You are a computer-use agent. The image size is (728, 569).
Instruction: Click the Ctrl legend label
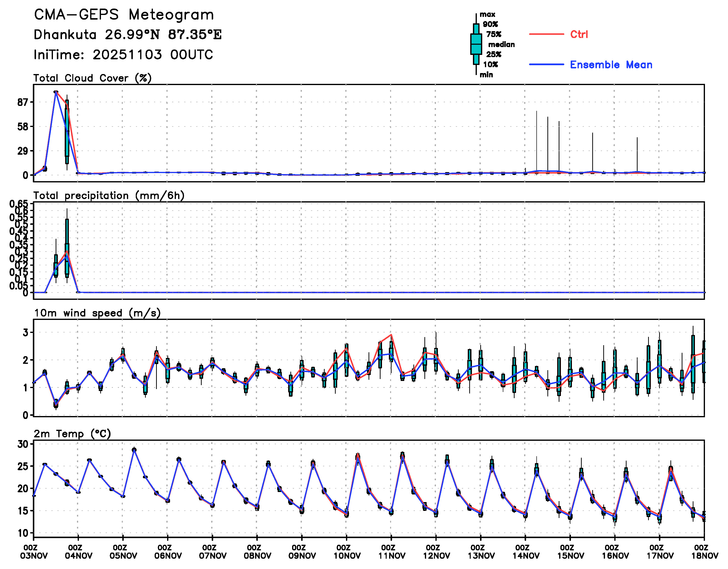click(579, 34)
